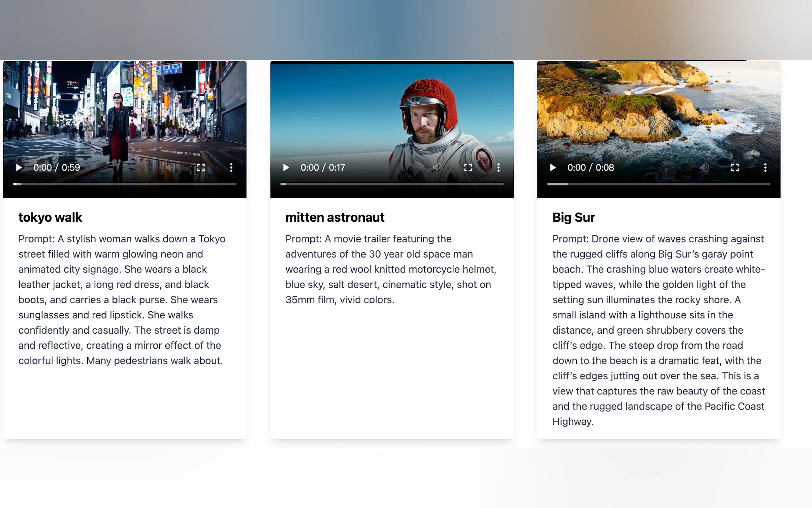The image size is (812, 508).
Task: Toggle mute on the tokyo walk video
Action: [x=170, y=168]
